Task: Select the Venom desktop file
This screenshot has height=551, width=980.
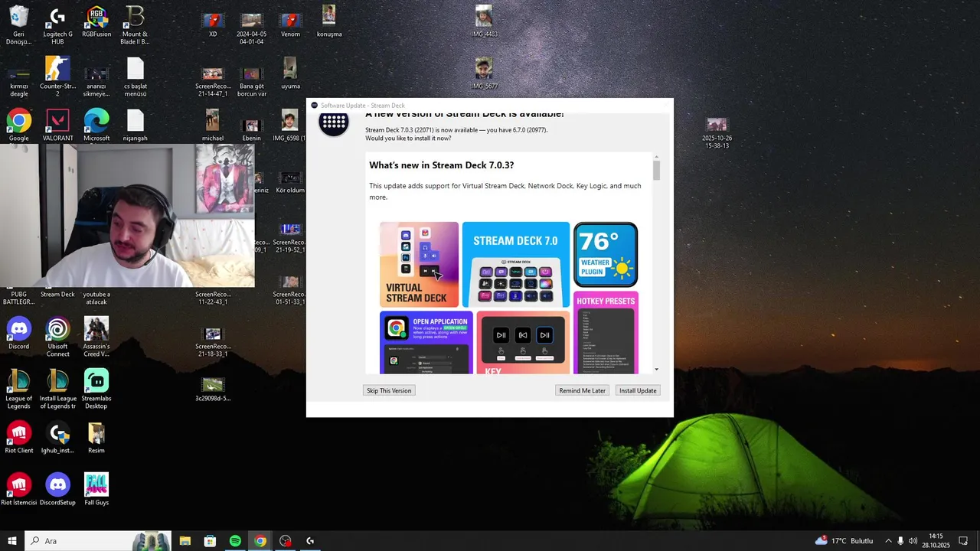Action: pyautogui.click(x=290, y=24)
